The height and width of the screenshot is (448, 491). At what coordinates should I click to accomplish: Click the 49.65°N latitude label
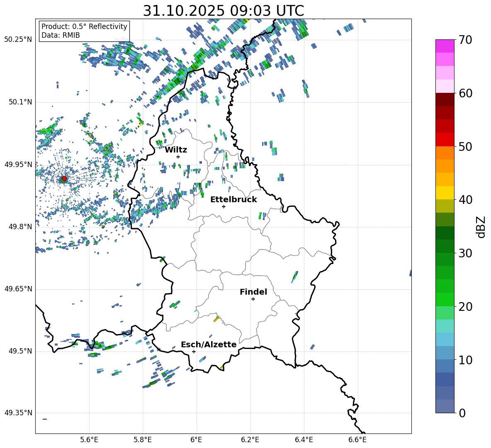pyautogui.click(x=18, y=289)
